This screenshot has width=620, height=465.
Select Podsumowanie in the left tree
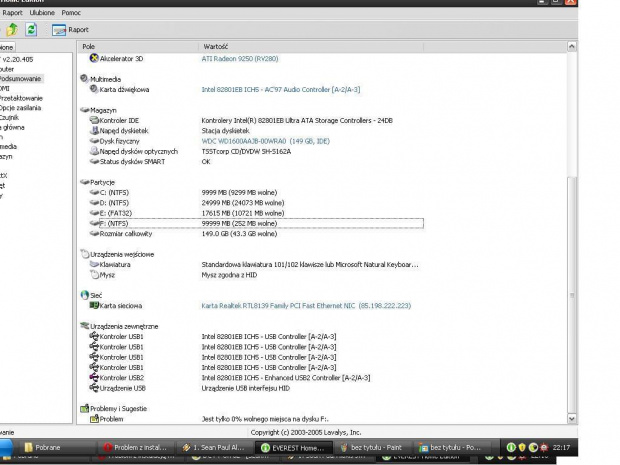[x=21, y=79]
